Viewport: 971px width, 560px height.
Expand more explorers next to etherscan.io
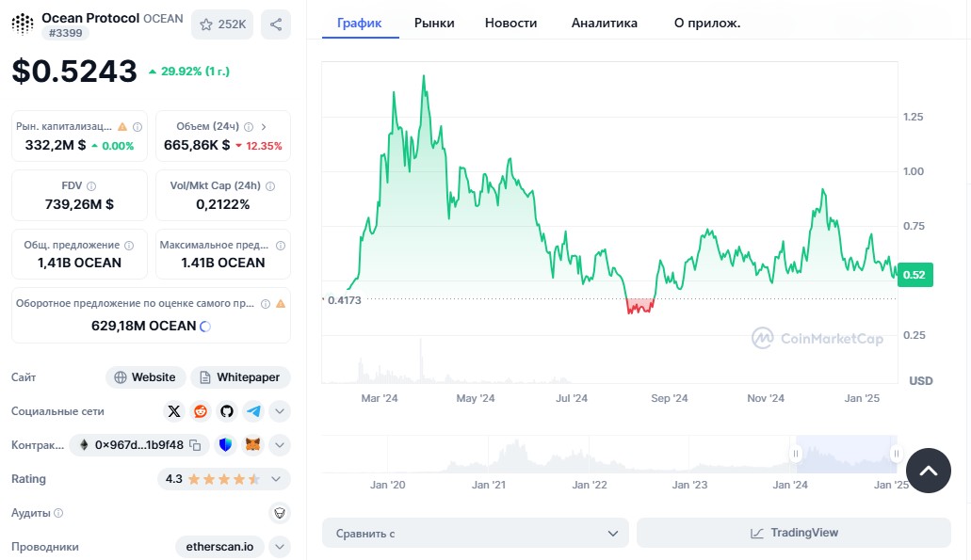tap(280, 547)
